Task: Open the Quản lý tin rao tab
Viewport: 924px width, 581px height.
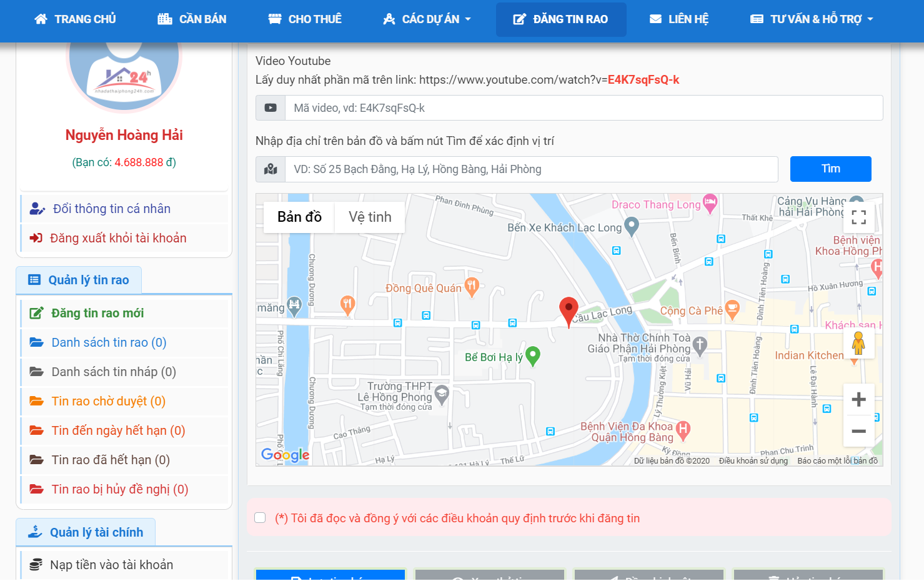Action: [79, 281]
